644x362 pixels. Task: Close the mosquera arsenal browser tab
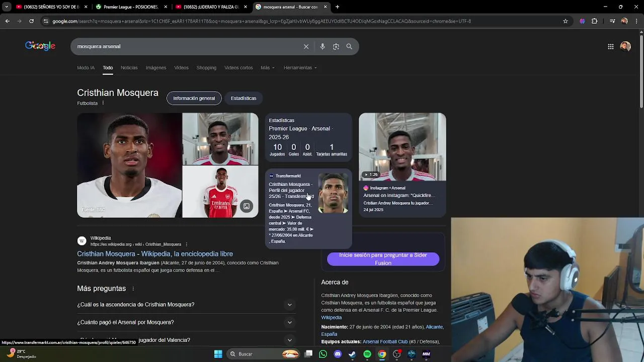pos(325,7)
